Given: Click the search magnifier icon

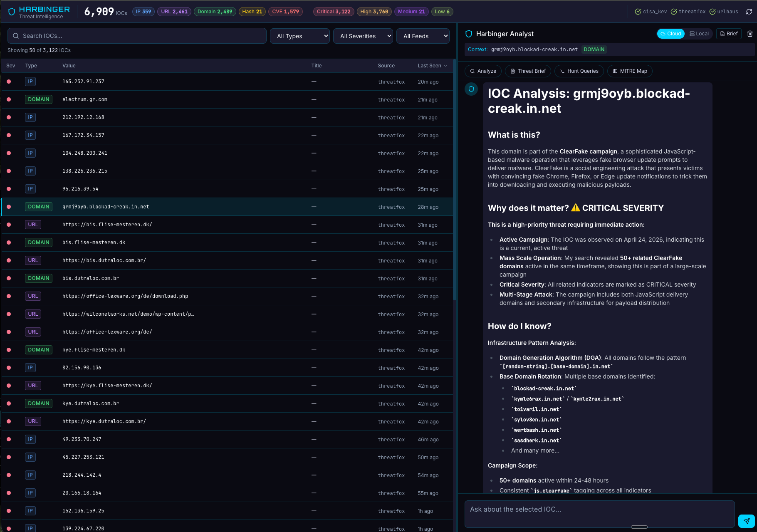Looking at the screenshot, I should tap(16, 36).
